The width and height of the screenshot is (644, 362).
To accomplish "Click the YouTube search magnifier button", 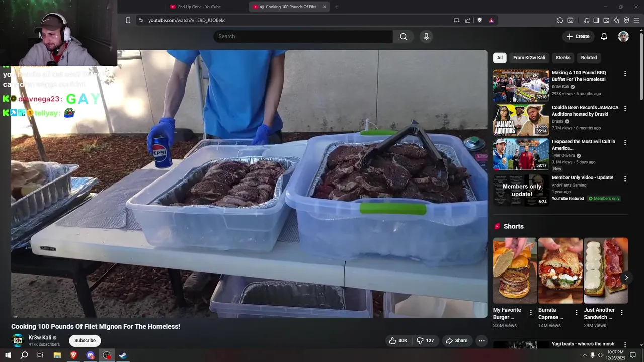I will pyautogui.click(x=404, y=36).
